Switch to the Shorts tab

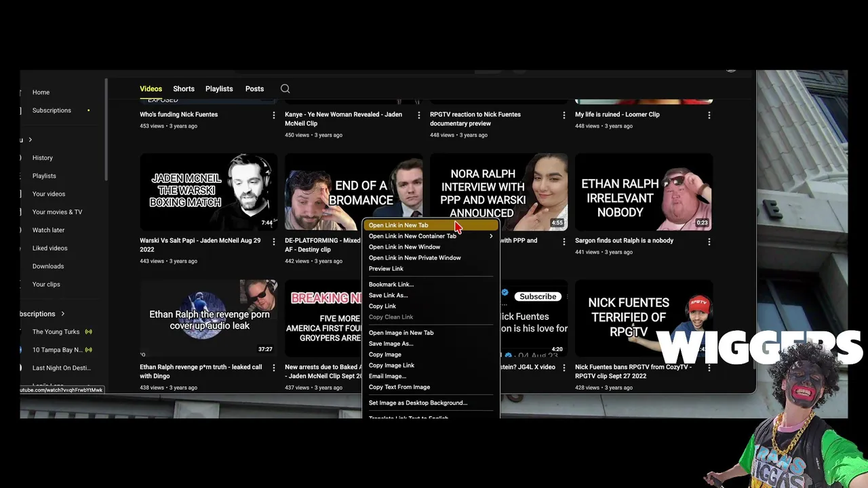pyautogui.click(x=184, y=89)
